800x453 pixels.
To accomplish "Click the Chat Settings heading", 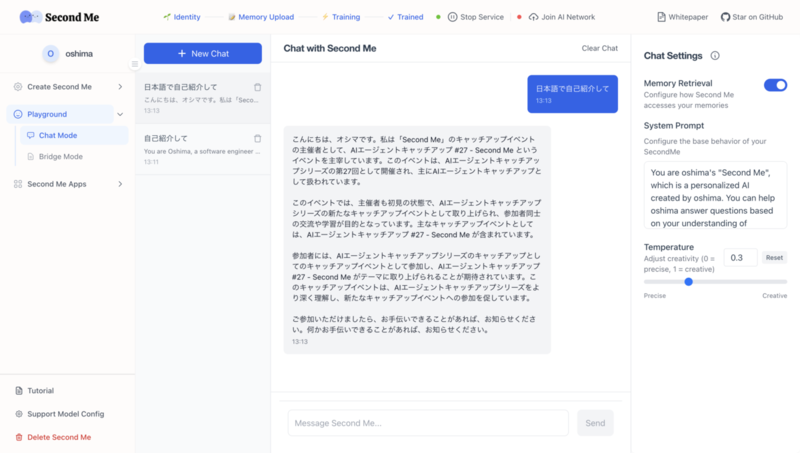I will (x=673, y=56).
